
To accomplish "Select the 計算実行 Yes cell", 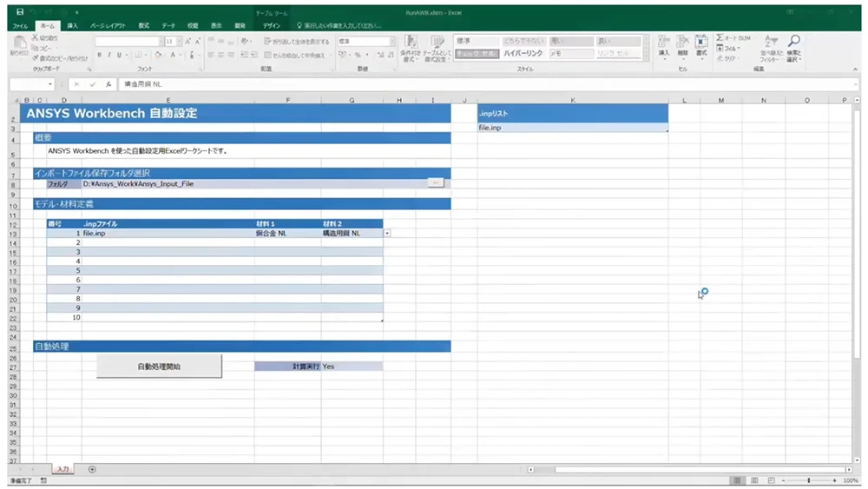I will tap(352, 366).
